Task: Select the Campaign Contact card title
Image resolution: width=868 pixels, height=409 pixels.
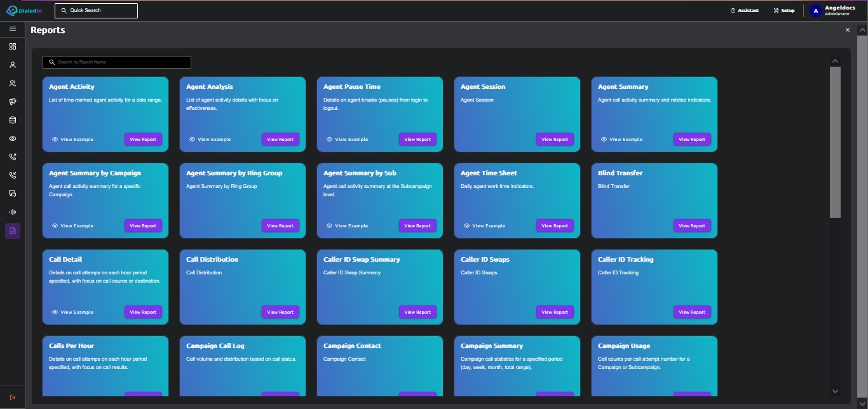Action: tap(352, 346)
